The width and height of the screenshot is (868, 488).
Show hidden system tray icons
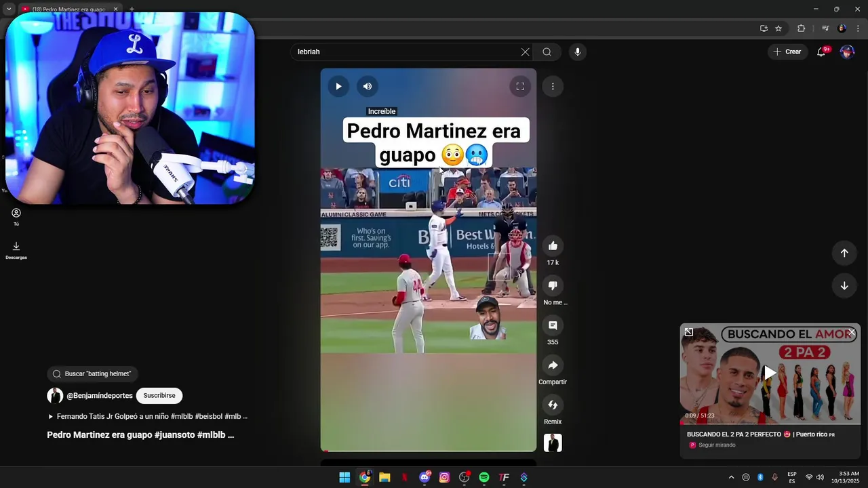click(x=731, y=477)
